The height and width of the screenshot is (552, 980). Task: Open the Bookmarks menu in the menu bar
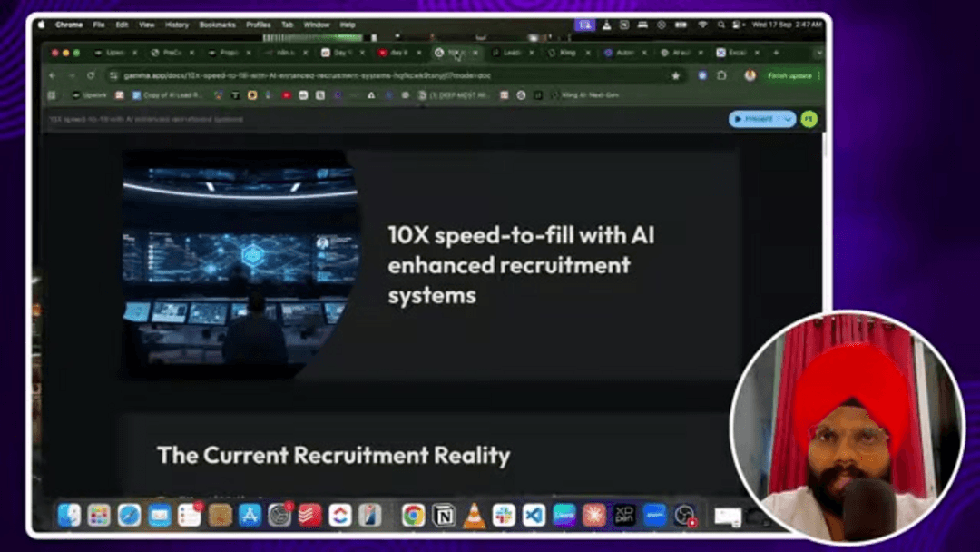[x=218, y=25]
